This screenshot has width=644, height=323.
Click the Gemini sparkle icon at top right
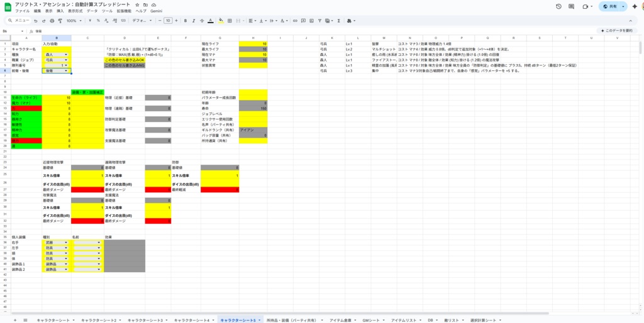(635, 6)
